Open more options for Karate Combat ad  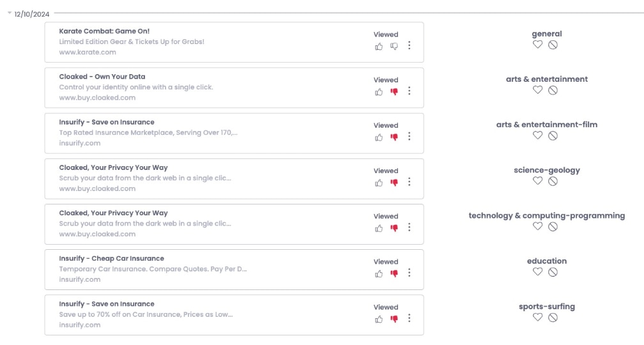(409, 45)
